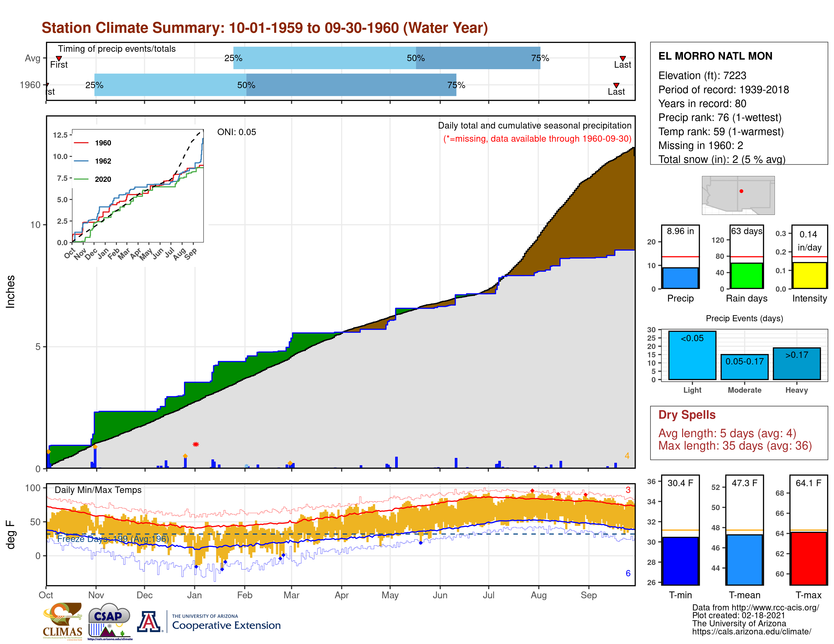The width and height of the screenshot is (834, 644).
Task: Click 'Freeze Days: 199 (Avg:196)' label
Action: tap(113, 539)
